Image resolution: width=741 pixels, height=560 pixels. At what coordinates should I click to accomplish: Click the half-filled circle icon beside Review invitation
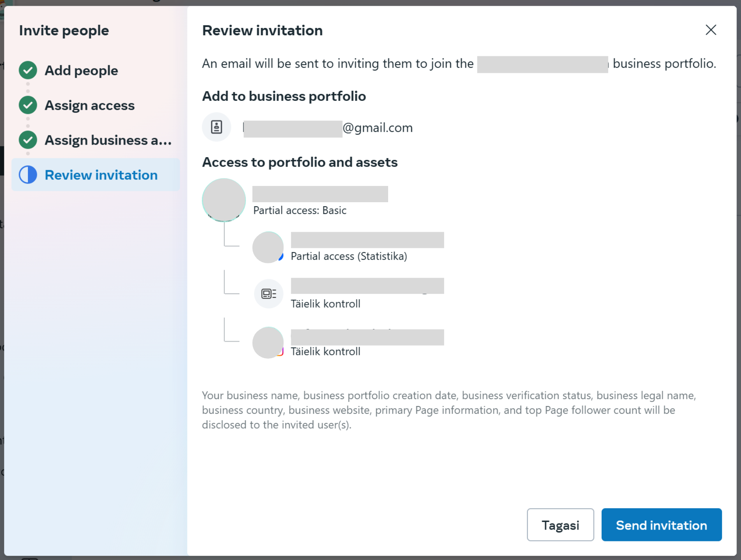tap(28, 175)
